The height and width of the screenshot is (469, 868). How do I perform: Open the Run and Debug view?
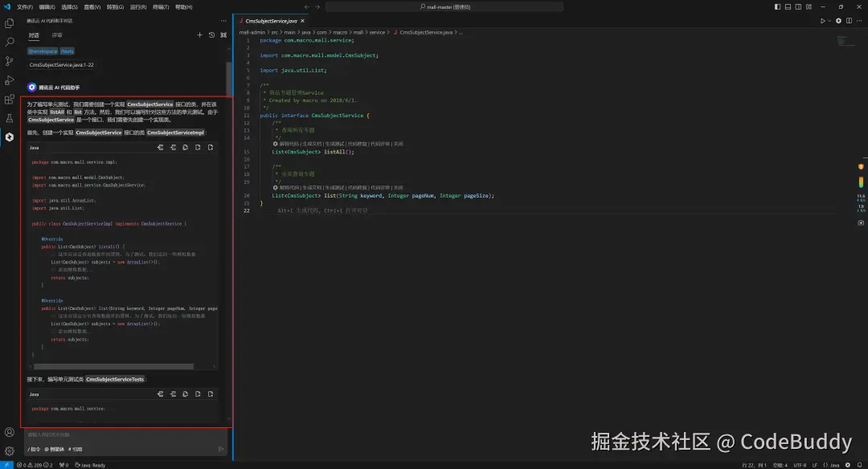coord(10,80)
